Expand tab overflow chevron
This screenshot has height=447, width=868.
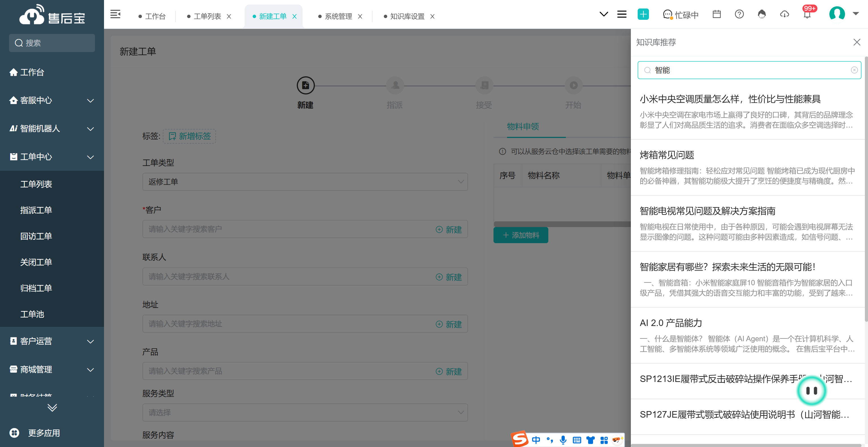tap(603, 14)
